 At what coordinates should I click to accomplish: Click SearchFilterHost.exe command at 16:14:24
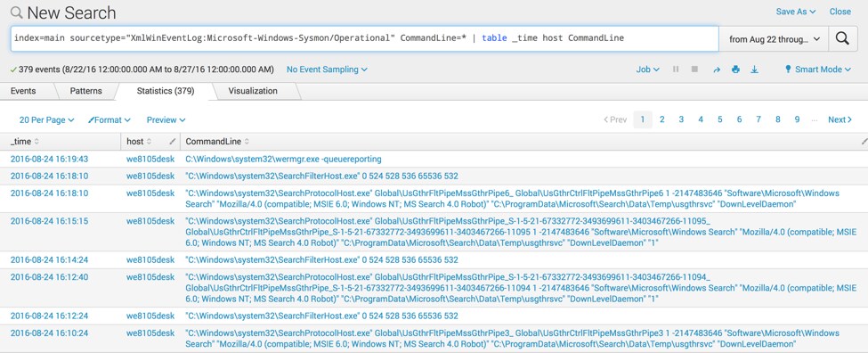tap(321, 260)
